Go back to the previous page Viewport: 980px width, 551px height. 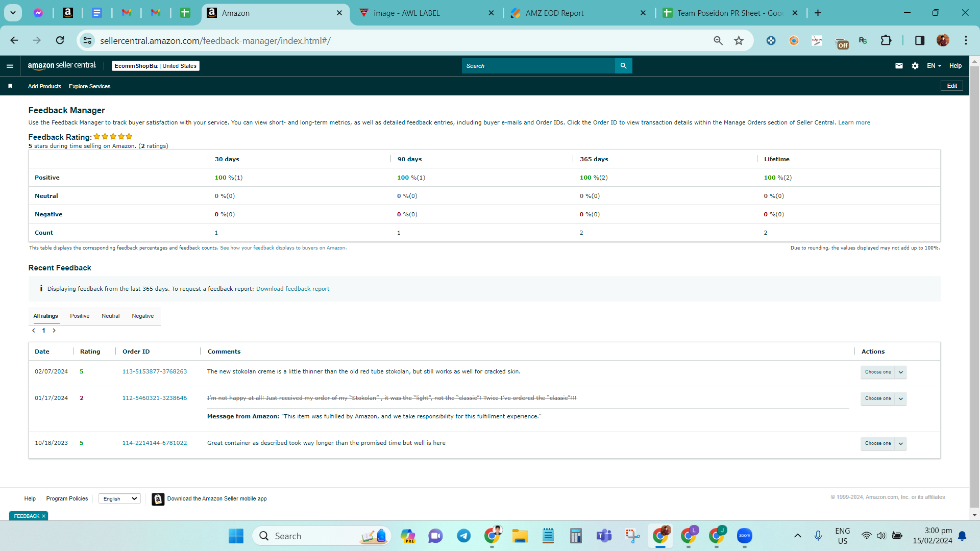[x=14, y=40]
